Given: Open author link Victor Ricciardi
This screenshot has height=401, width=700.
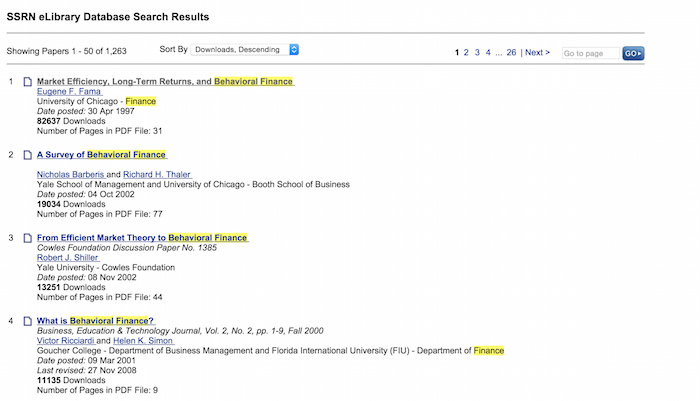Looking at the screenshot, I should point(66,340).
